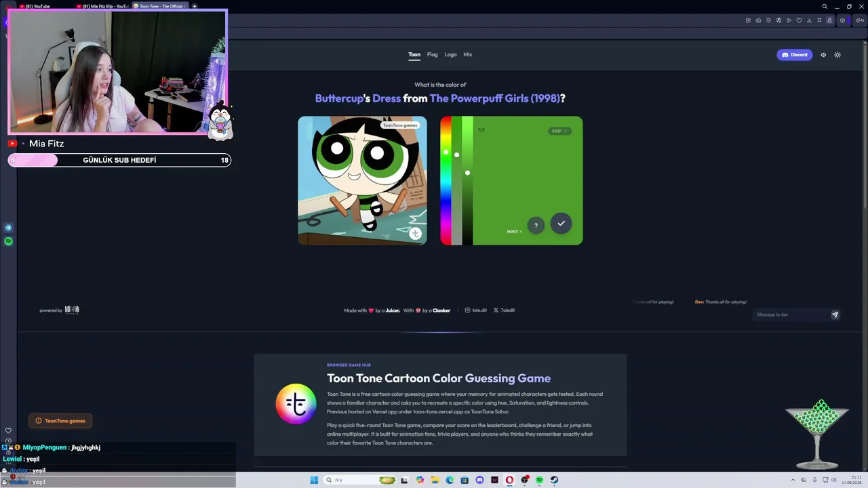Launch Copilot from the taskbar
This screenshot has width=868, height=488.
click(420, 480)
